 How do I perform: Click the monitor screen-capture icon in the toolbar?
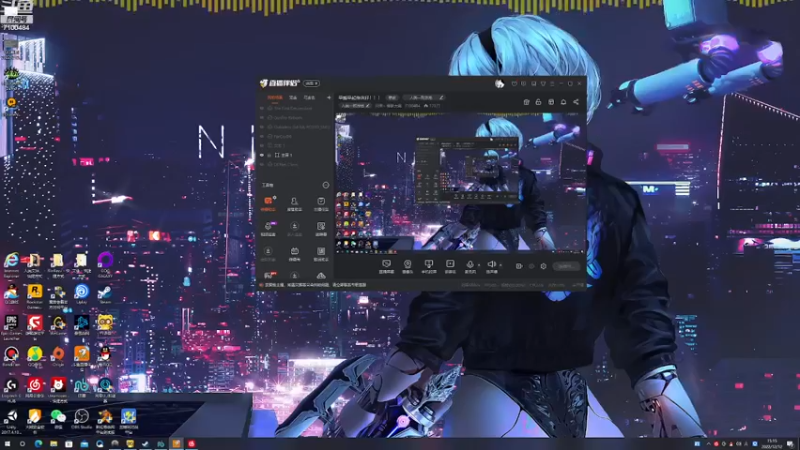tap(386, 264)
